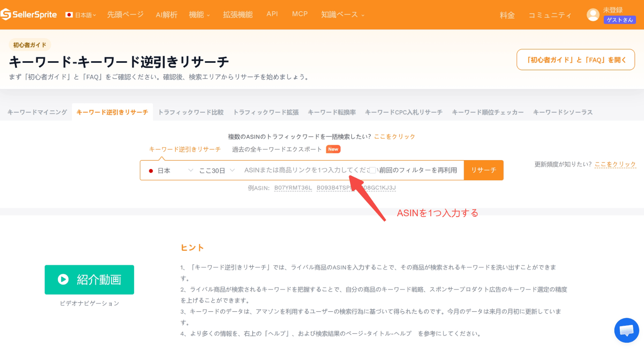
Task: Click ここをクリック link for update frequency
Action: [x=615, y=164]
